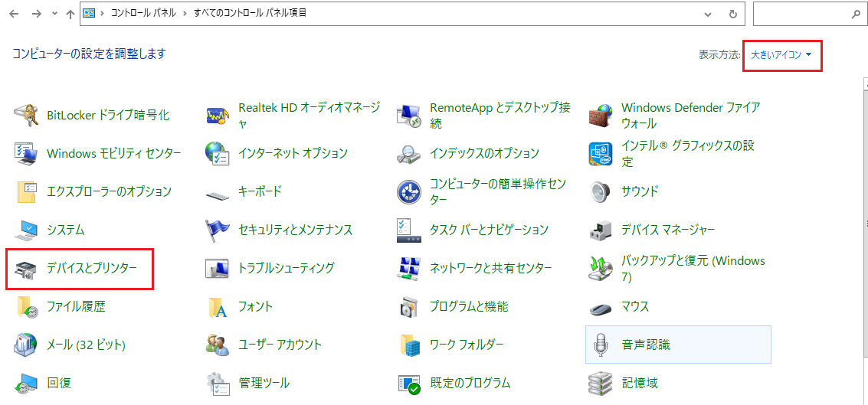Image resolution: width=868 pixels, height=405 pixels.
Task: Open the トラブルシューティング icon
Action: pos(217,268)
